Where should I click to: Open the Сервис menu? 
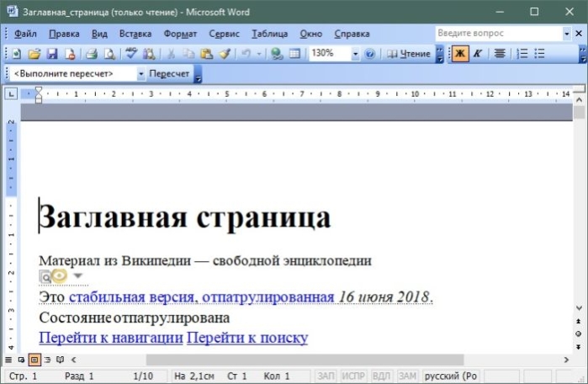coord(224,34)
